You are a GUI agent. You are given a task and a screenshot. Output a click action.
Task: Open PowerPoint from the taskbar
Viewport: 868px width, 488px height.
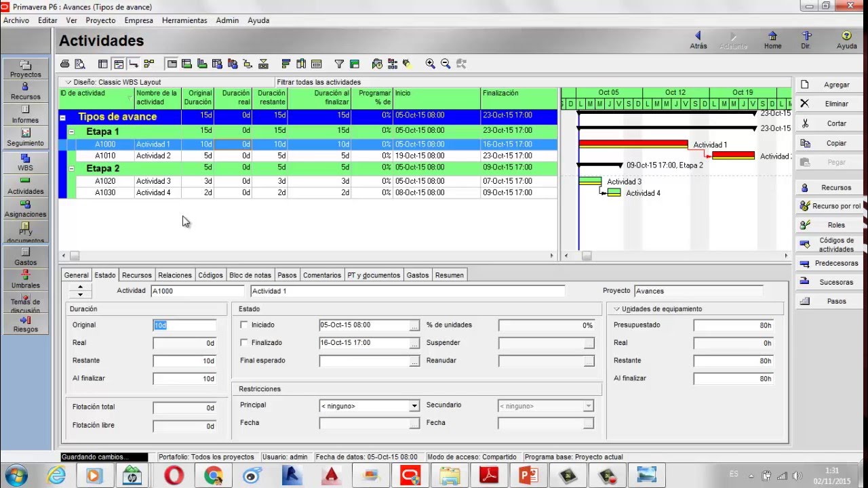point(528,476)
